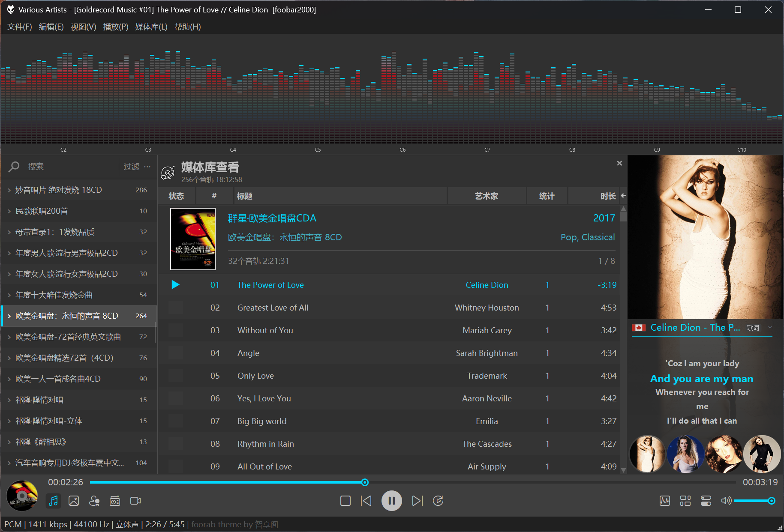The height and width of the screenshot is (532, 784).
Task: Select 祁隆·隆情对唱-立体 in library
Action: point(78,421)
